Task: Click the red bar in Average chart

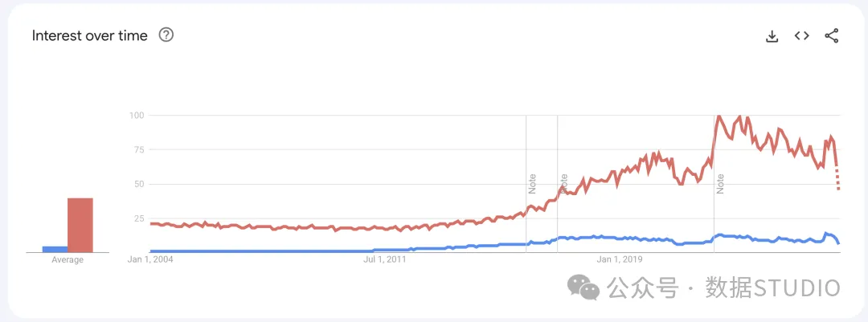Action: [x=80, y=225]
